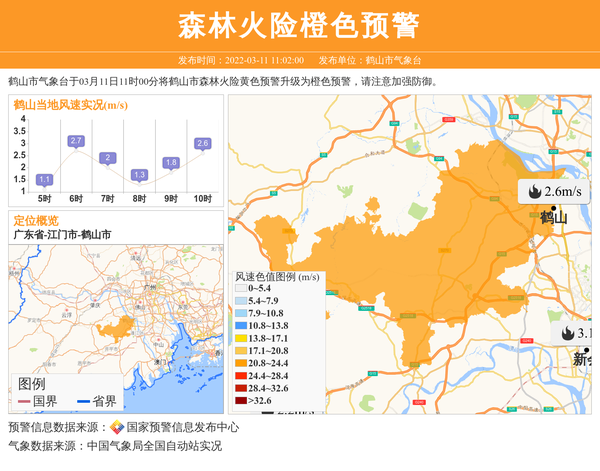
Task: Click the >32.6 dark red legend swatch
Action: point(241,400)
